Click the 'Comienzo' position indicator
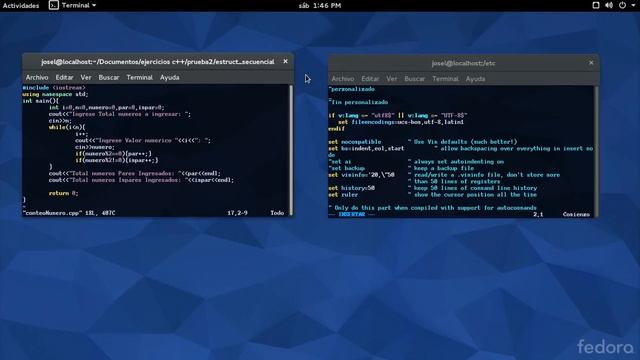 (x=576, y=214)
